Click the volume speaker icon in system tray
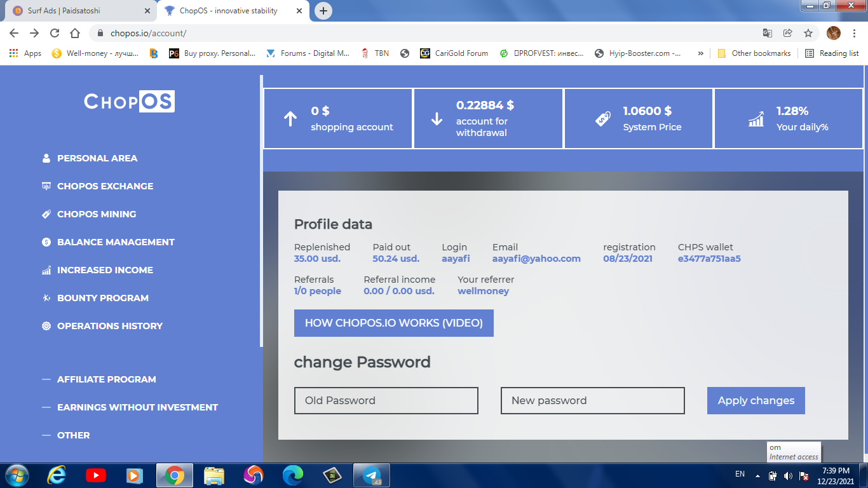The image size is (868, 488). (789, 475)
